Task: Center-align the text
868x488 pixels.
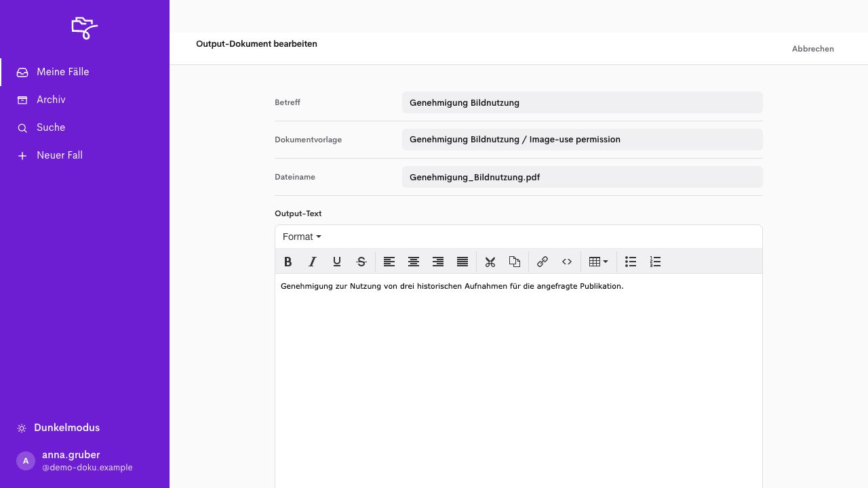Action: pyautogui.click(x=414, y=262)
